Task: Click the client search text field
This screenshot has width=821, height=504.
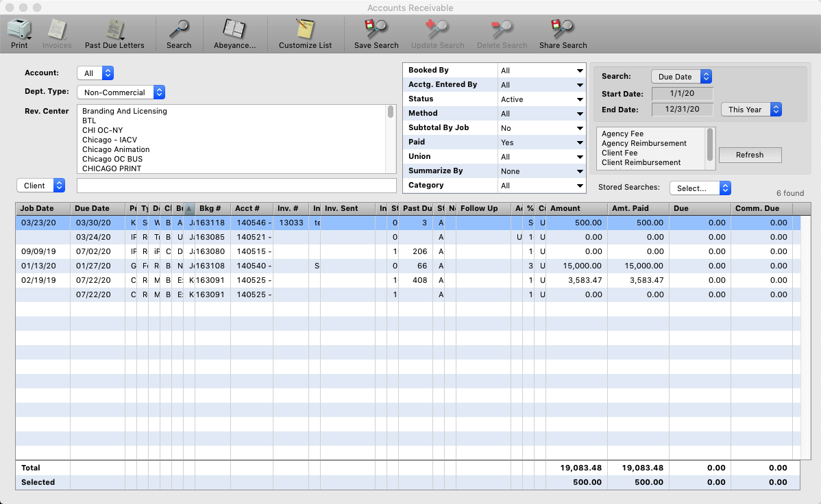Action: [236, 186]
